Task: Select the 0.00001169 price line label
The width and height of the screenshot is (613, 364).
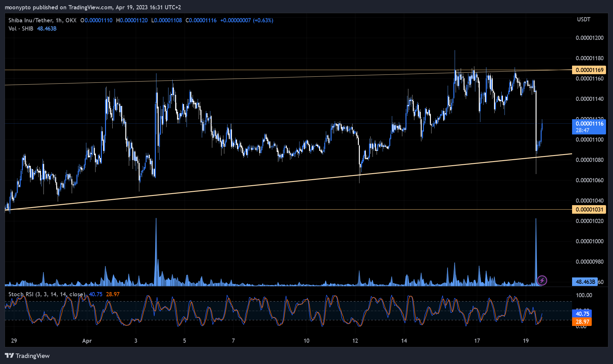Action: point(589,70)
